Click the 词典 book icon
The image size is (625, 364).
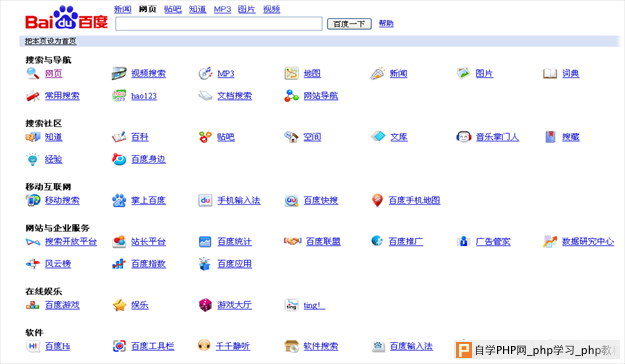pos(550,73)
